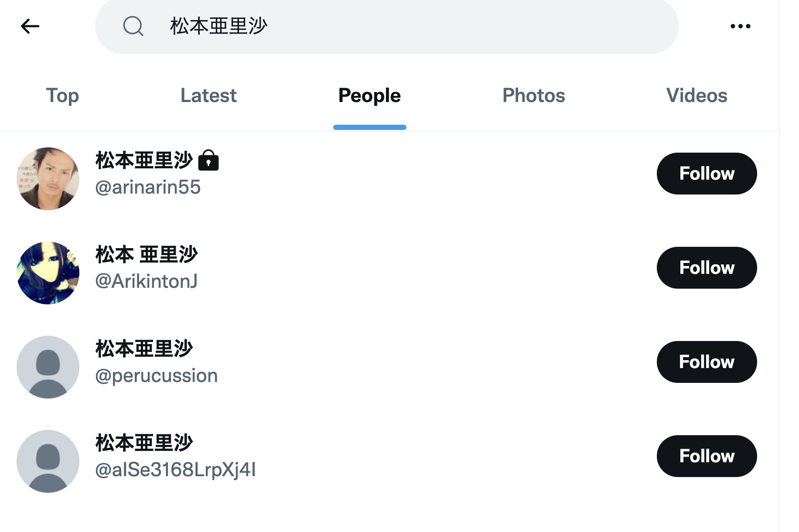This screenshot has height=532, width=799.
Task: Click default avatar of @perucussion
Action: tap(48, 367)
